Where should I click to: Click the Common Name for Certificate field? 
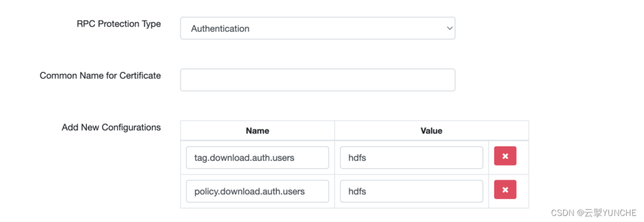pos(317,80)
